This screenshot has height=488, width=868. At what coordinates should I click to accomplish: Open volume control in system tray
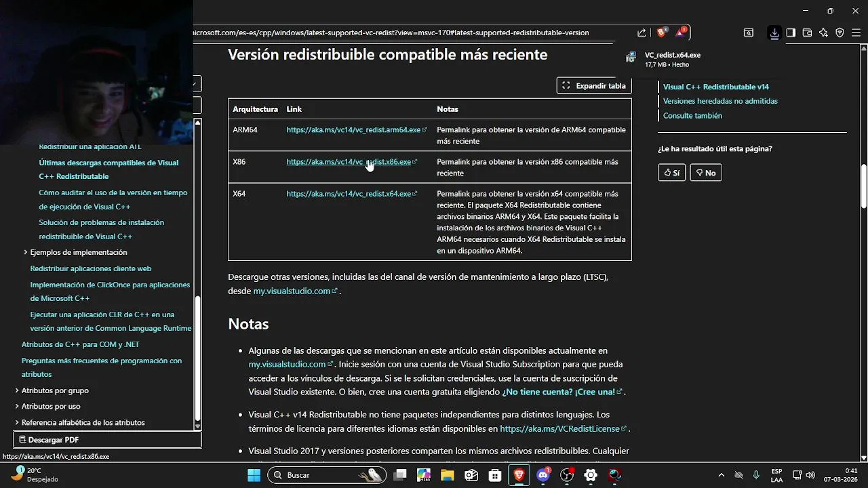pyautogui.click(x=810, y=475)
